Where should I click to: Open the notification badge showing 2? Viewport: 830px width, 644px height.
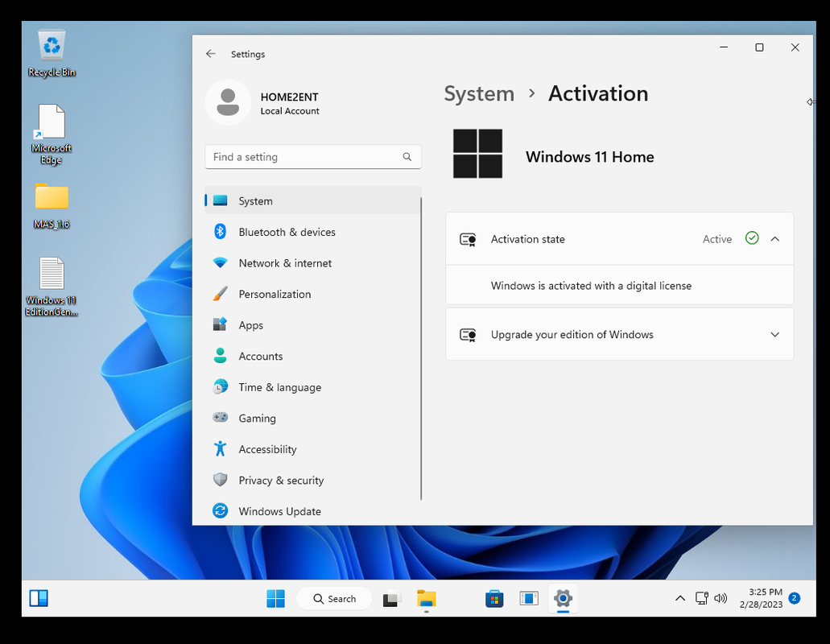coord(794,598)
